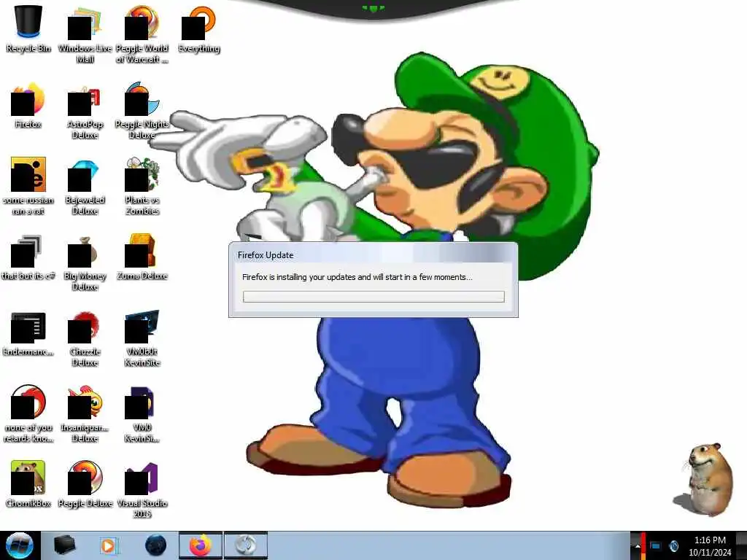The width and height of the screenshot is (747, 560).
Task: Click the hamster desktop gadget
Action: 705,480
